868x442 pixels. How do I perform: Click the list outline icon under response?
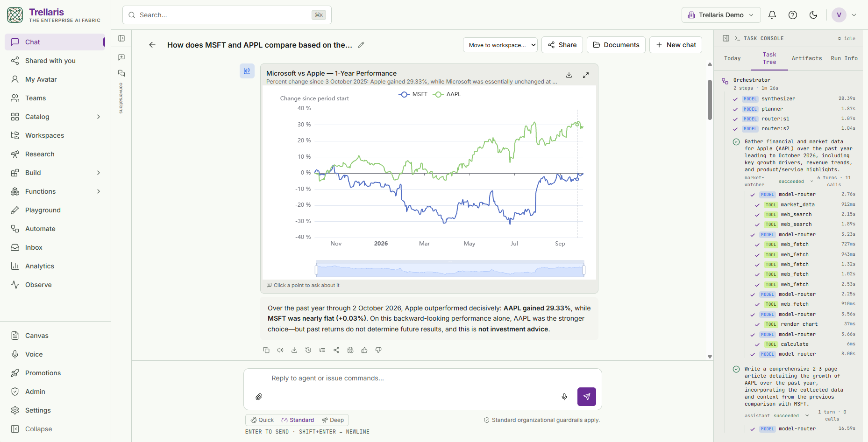coord(322,350)
